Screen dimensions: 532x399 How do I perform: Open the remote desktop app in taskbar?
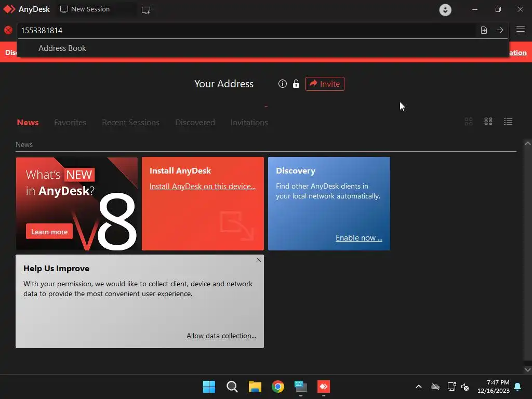pos(301,387)
